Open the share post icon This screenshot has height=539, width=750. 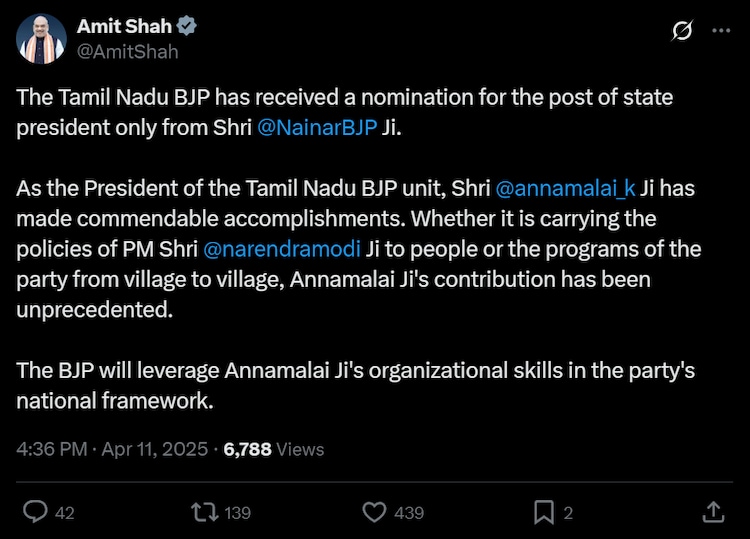click(x=713, y=512)
